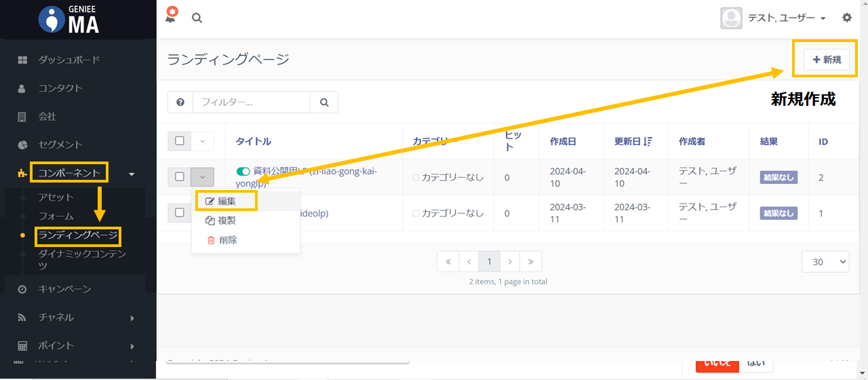The image size is (868, 380).
Task: Open the notifications bell icon
Action: (171, 16)
